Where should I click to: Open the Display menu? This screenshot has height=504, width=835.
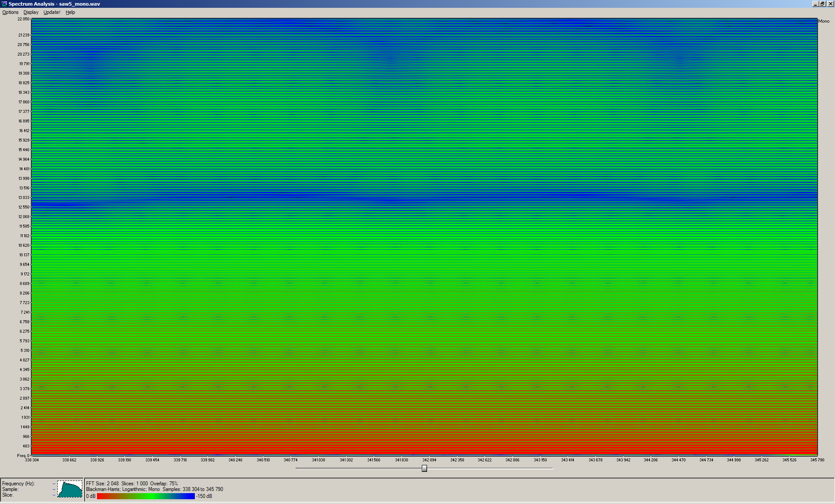31,12
